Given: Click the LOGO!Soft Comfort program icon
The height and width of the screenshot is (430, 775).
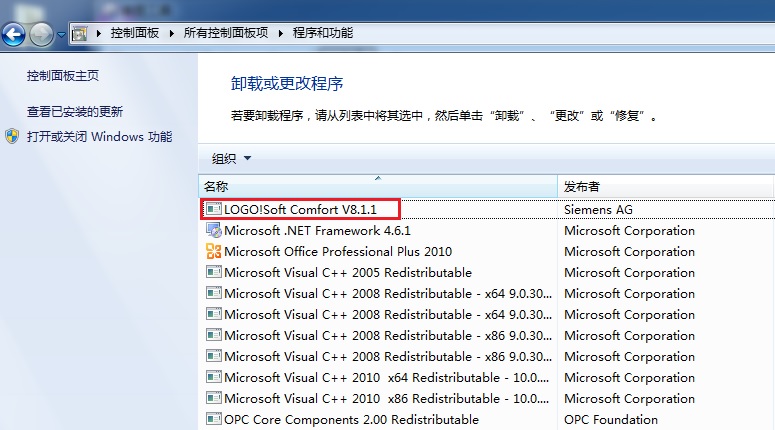Looking at the screenshot, I should pos(214,209).
